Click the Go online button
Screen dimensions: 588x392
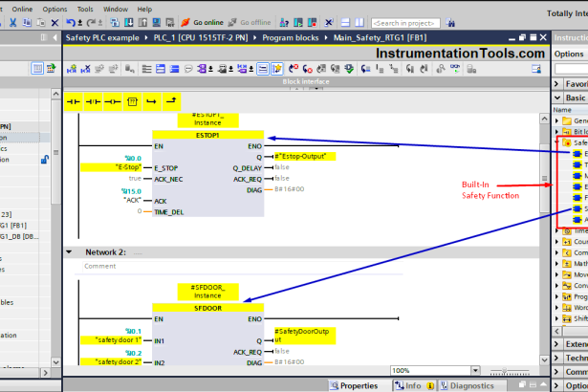point(207,22)
